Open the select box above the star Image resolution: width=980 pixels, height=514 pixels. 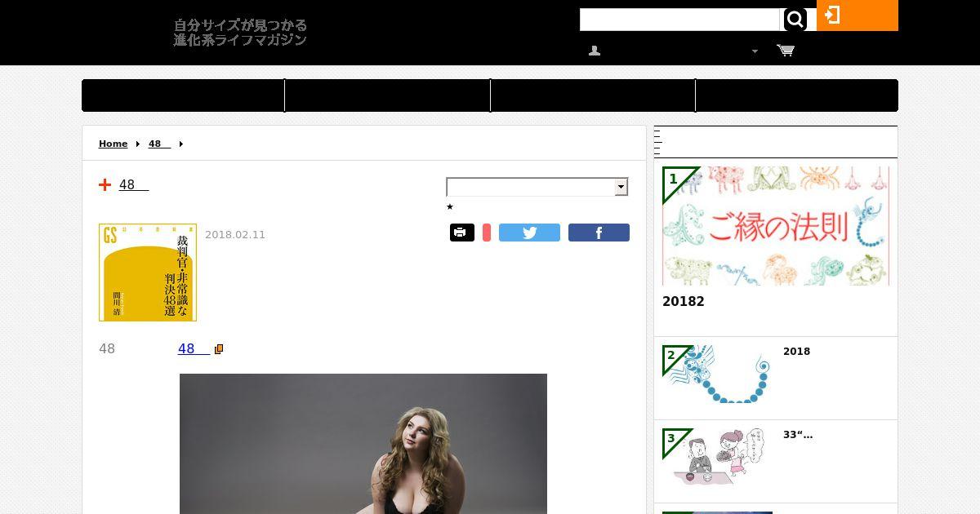(x=537, y=187)
